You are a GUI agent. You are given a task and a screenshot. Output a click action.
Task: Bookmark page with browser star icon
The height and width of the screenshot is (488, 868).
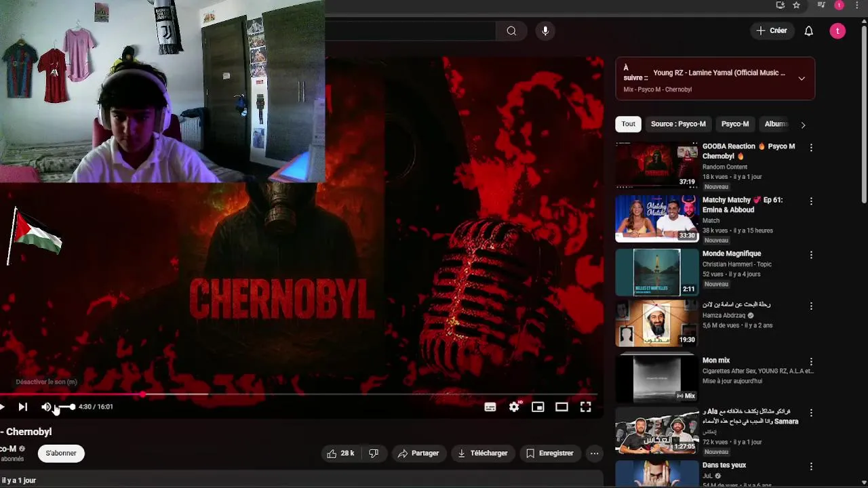point(797,5)
